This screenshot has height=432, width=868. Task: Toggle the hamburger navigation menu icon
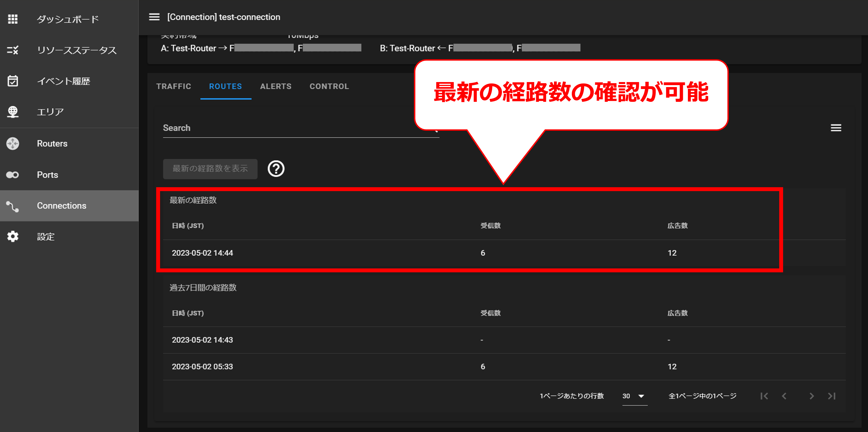(x=154, y=17)
